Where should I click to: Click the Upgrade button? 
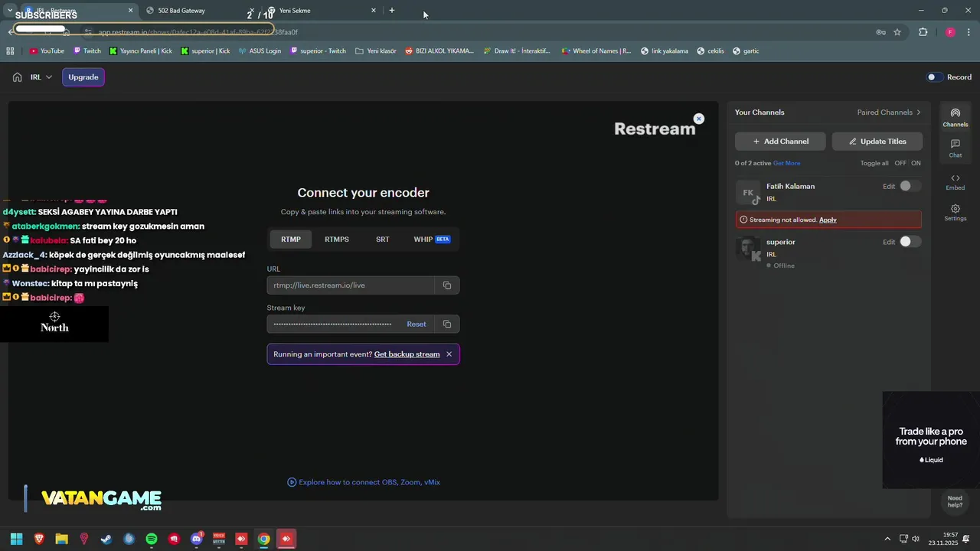[83, 77]
